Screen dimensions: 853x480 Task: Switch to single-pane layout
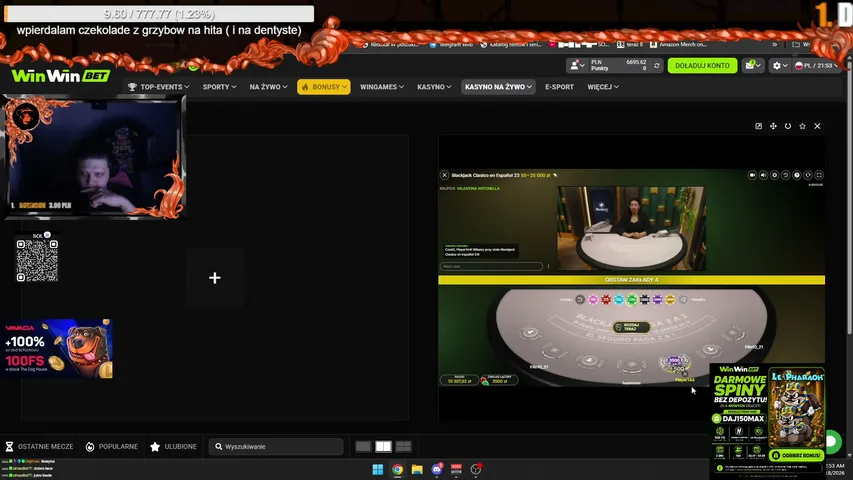point(363,446)
